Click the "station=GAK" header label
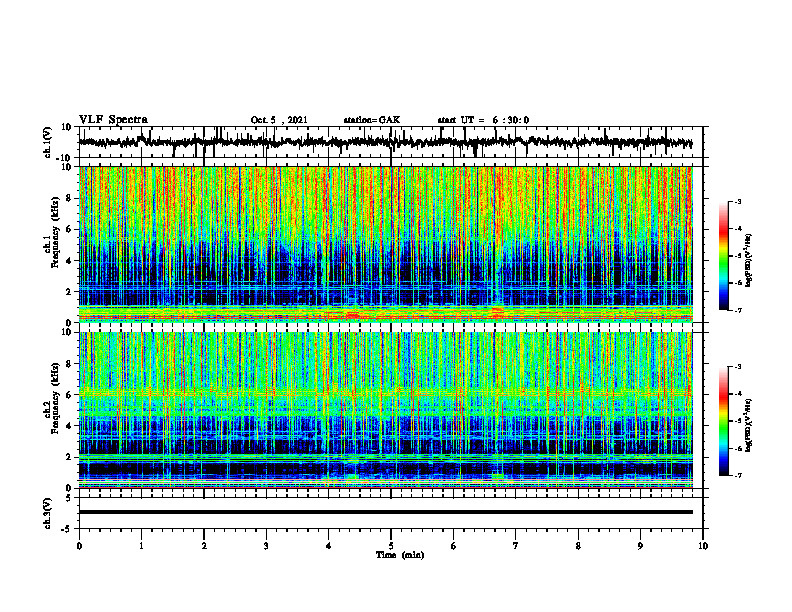 tap(372, 120)
